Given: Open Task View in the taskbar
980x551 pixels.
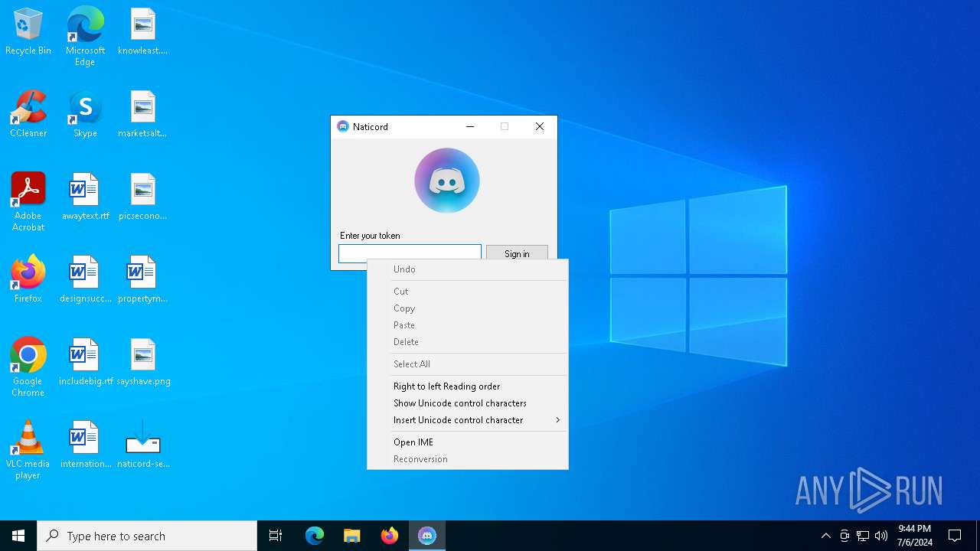Looking at the screenshot, I should (x=276, y=536).
